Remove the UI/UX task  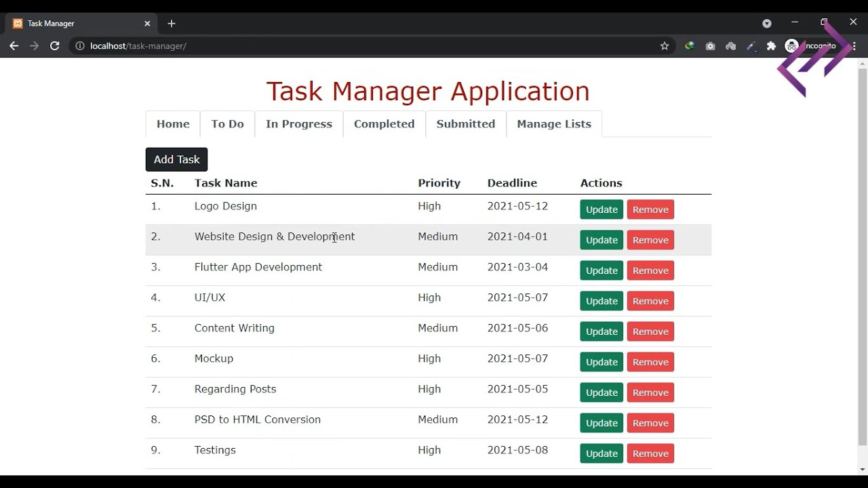pos(650,301)
